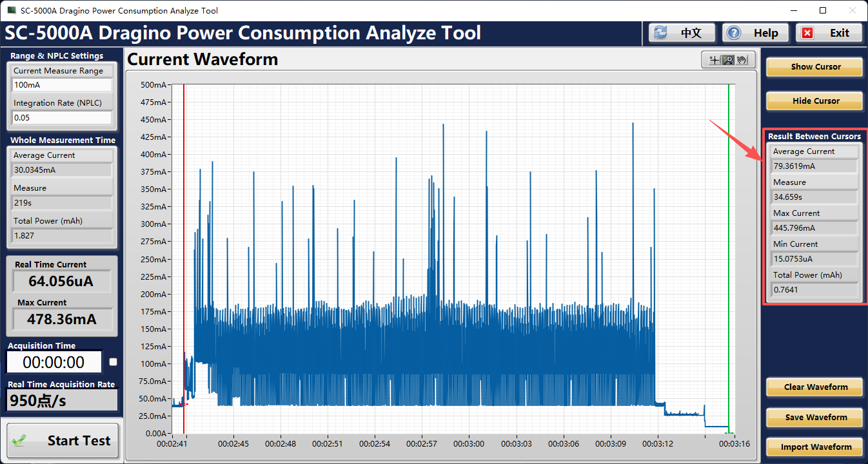The height and width of the screenshot is (464, 868).
Task: Tick the checkbox beside Acquisition Time
Action: pyautogui.click(x=113, y=362)
